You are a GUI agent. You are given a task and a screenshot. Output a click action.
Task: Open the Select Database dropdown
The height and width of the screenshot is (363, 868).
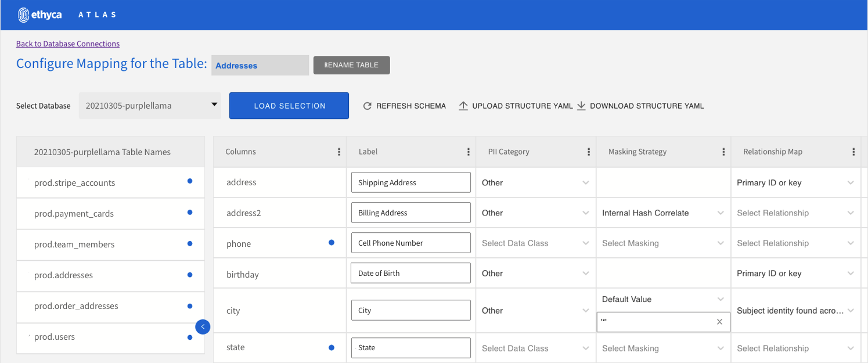(x=150, y=106)
